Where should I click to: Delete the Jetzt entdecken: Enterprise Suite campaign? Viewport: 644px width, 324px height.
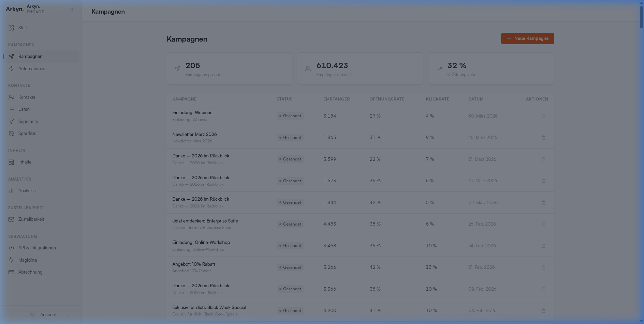coord(543,224)
